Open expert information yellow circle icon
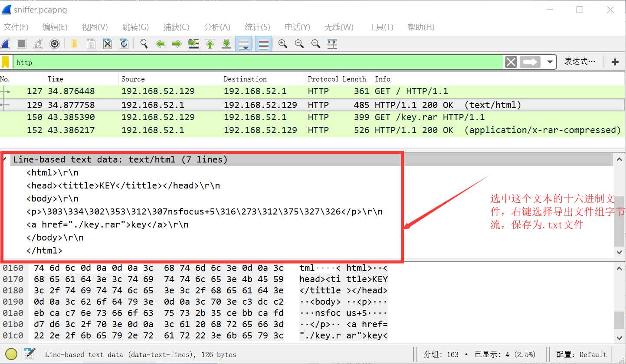 (x=11, y=354)
